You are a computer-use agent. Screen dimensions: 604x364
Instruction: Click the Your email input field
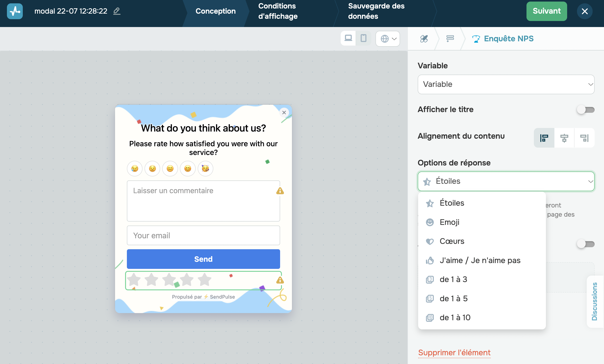click(203, 235)
